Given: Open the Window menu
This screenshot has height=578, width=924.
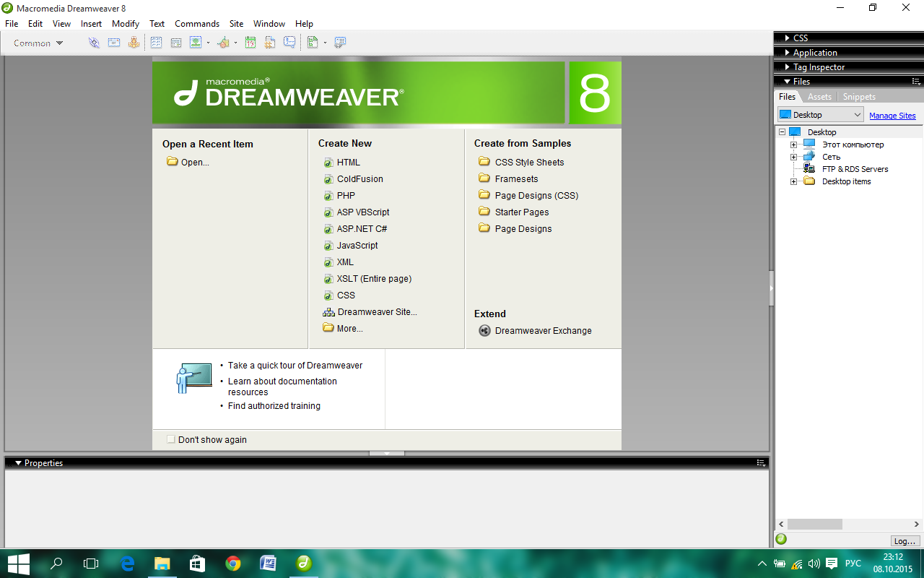Looking at the screenshot, I should tap(269, 24).
